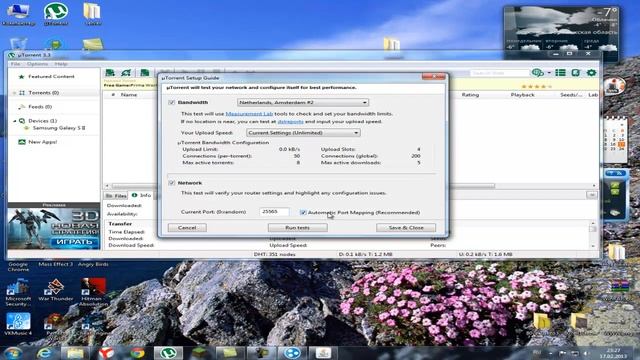640x360 pixels.
Task: Open the Microsoft Security desktop shortcut
Action: click(18, 292)
